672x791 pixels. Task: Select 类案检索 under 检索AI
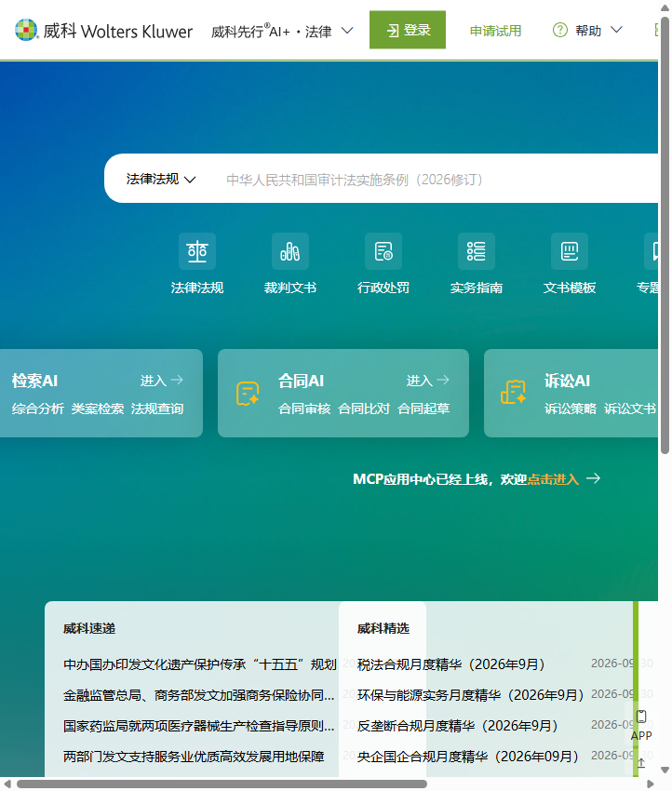click(x=98, y=409)
